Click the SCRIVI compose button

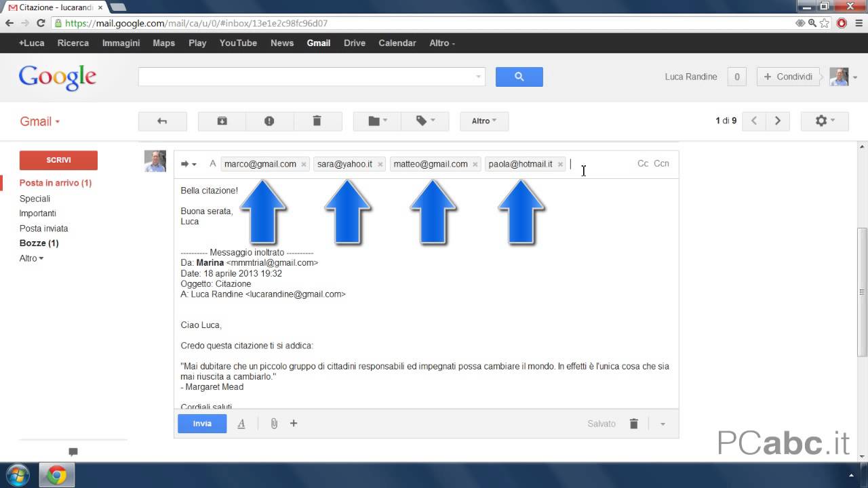[x=58, y=160]
